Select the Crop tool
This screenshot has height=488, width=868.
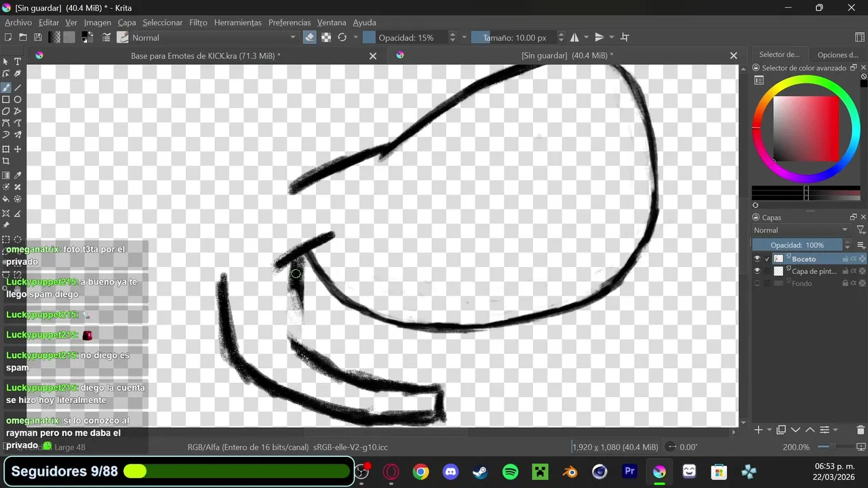click(x=6, y=161)
